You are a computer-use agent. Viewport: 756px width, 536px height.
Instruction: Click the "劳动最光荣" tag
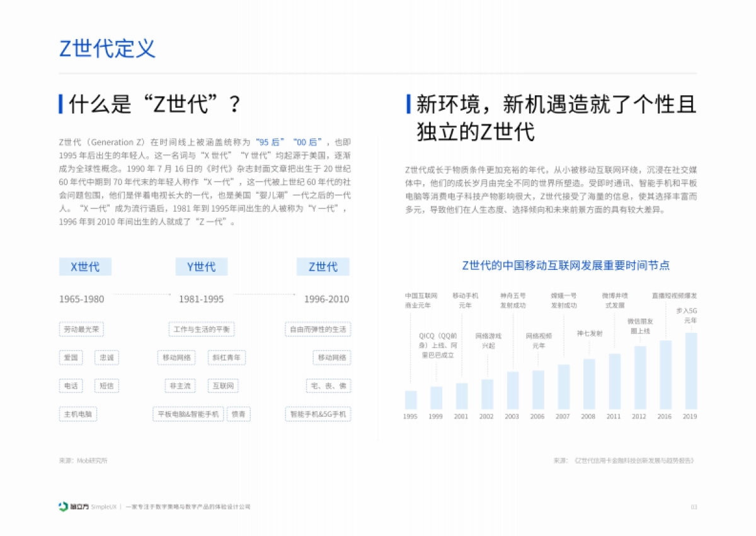(81, 329)
